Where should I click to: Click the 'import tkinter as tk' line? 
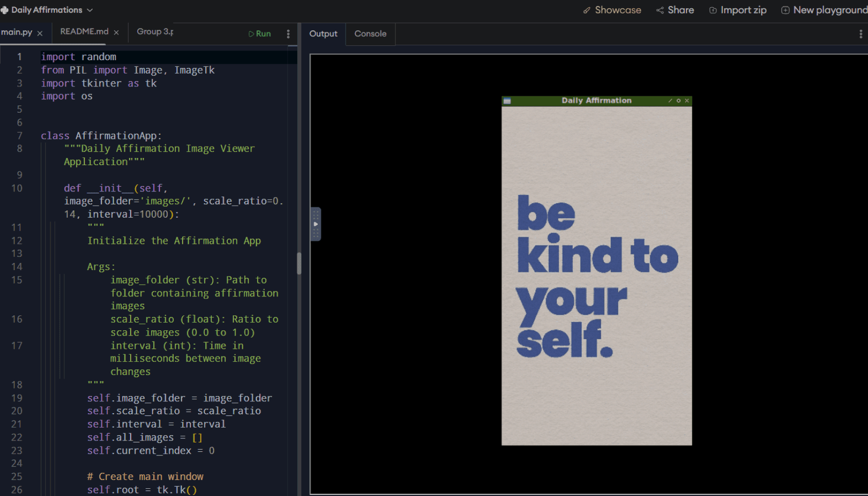click(x=99, y=83)
